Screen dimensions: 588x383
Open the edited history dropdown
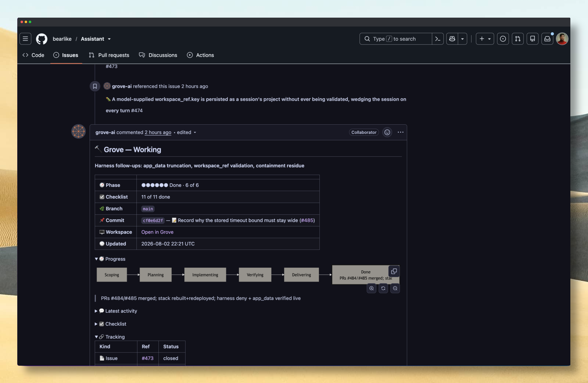(187, 132)
